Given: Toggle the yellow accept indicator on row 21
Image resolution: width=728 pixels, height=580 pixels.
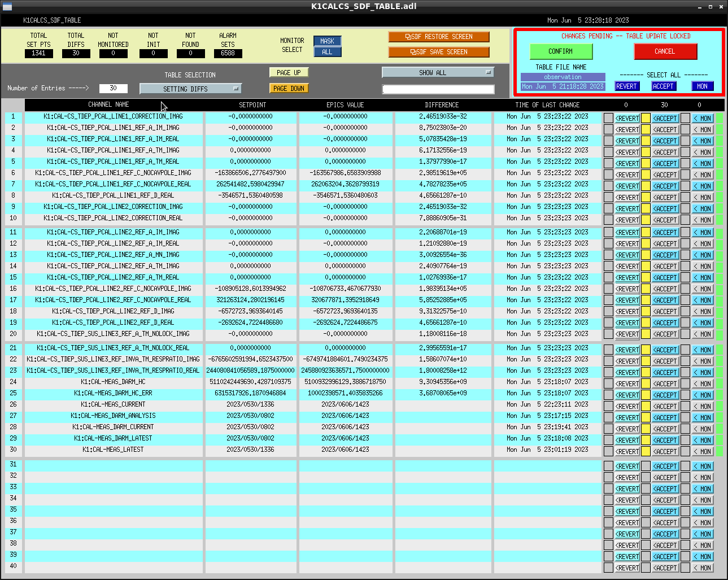Looking at the screenshot, I should pyautogui.click(x=646, y=350).
